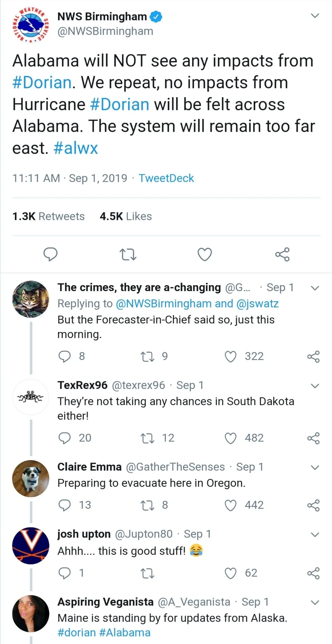Click the verified badge next to NWS Birmingham
Viewport: 332px width, 644px height.
coord(155,16)
